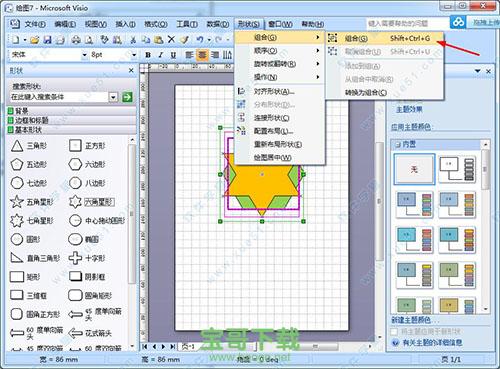
Task: Expand the 顺序(O) submenu
Action: [x=280, y=51]
